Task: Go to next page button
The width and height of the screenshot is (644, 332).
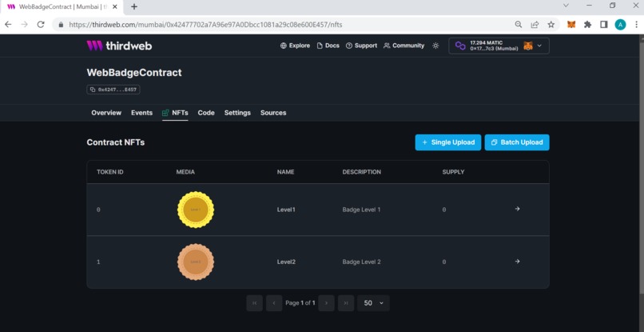Action: (327, 303)
